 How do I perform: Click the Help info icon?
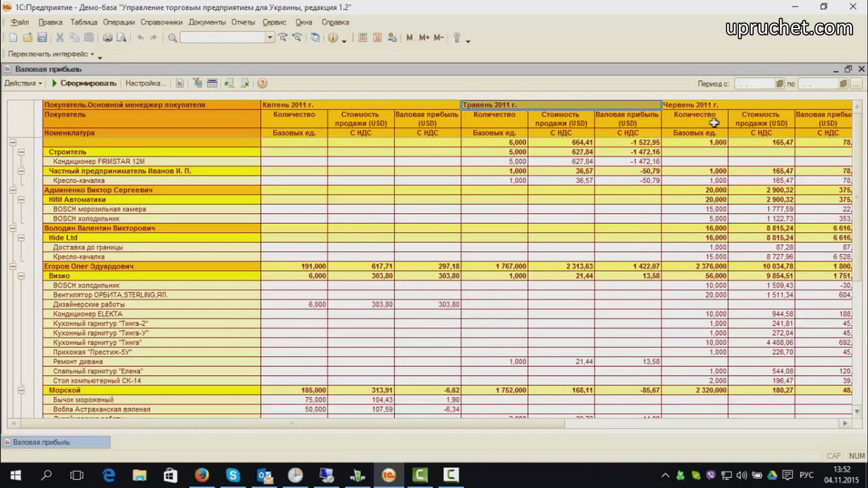pos(333,38)
